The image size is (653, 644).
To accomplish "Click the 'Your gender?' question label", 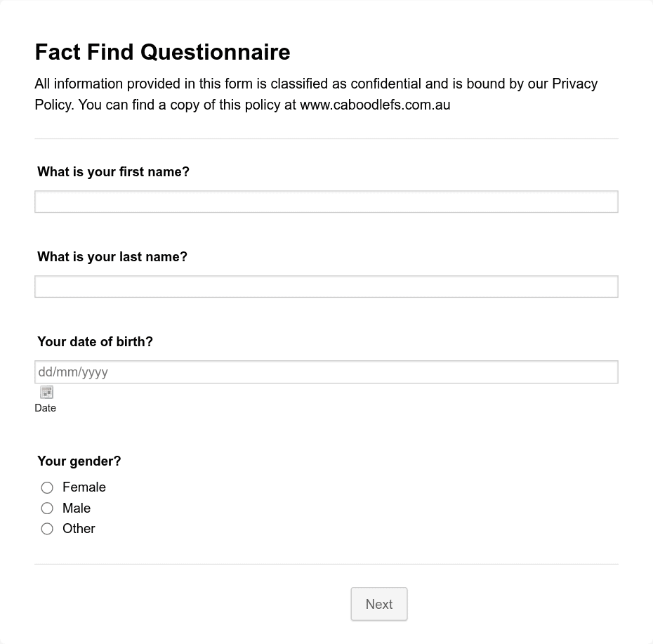I will [x=79, y=461].
